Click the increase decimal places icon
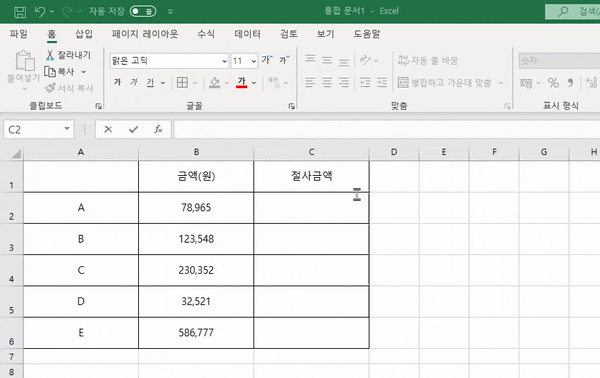This screenshot has height=378, width=600. click(592, 83)
